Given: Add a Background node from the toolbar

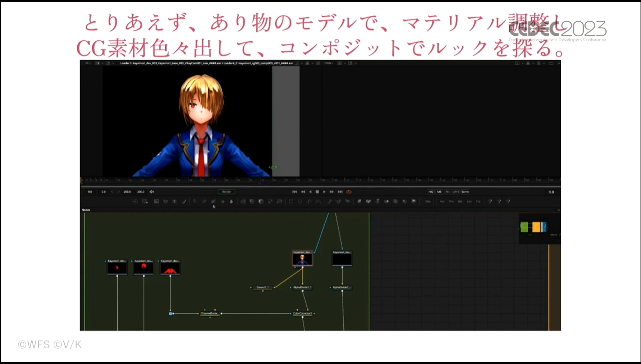Looking at the screenshot, I should tap(157, 201).
